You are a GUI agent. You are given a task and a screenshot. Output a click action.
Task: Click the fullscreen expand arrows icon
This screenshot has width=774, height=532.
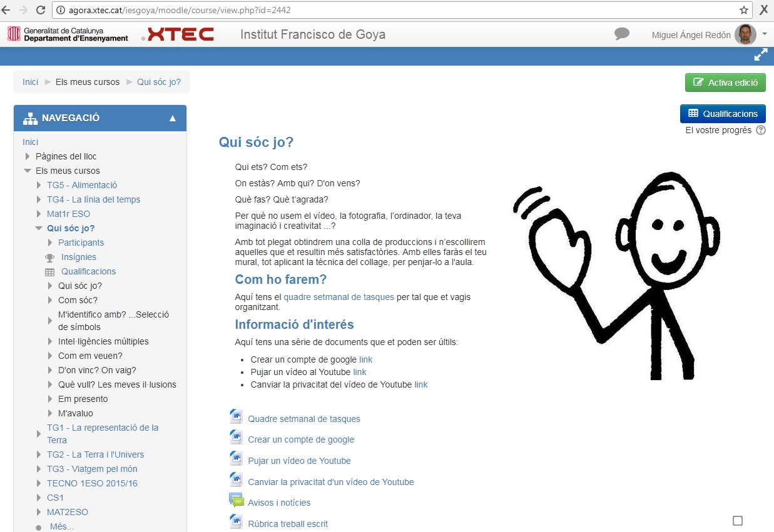pos(760,55)
